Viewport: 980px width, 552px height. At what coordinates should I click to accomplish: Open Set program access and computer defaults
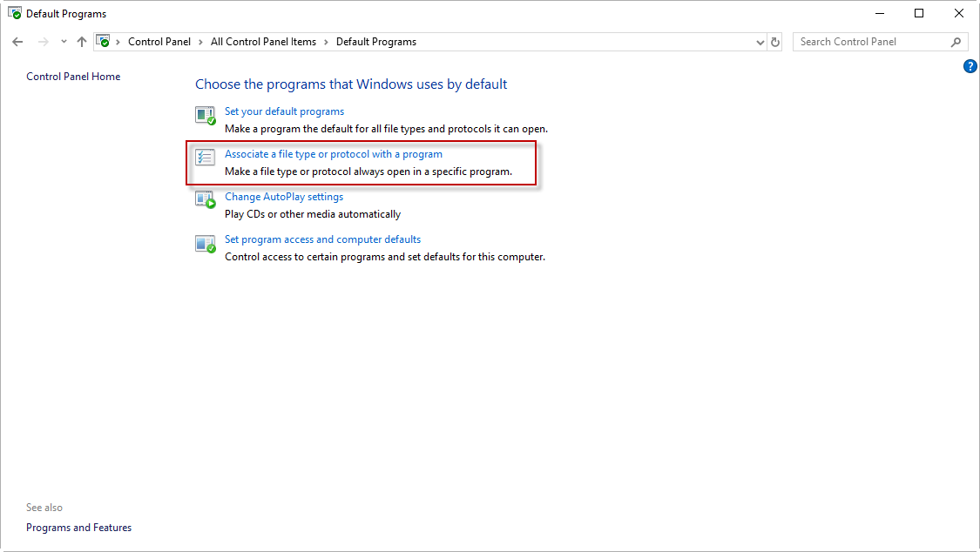(x=322, y=239)
